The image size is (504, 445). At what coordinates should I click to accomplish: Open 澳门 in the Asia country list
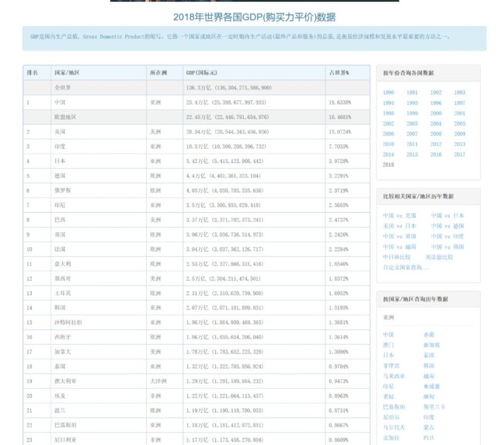coord(388,345)
